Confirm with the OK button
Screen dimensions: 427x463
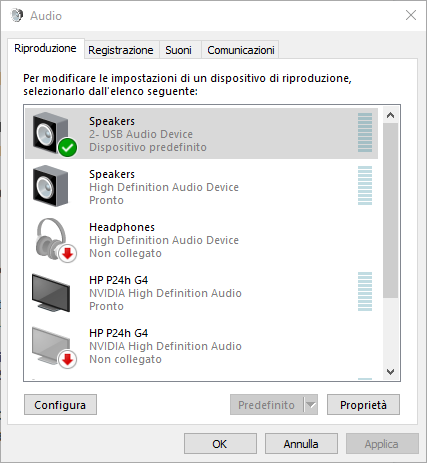coord(220,444)
